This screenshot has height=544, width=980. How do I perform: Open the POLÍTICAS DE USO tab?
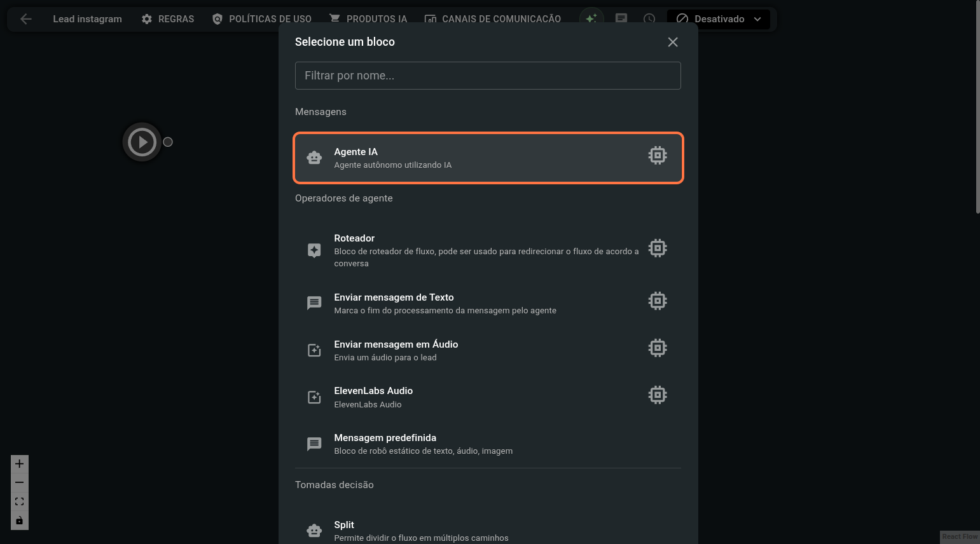261,19
